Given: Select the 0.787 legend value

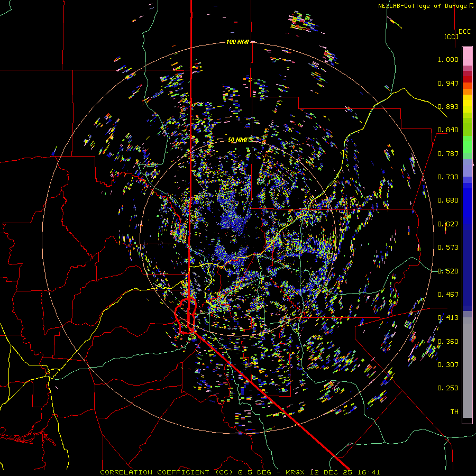Looking at the screenshot, I should 448,153.
